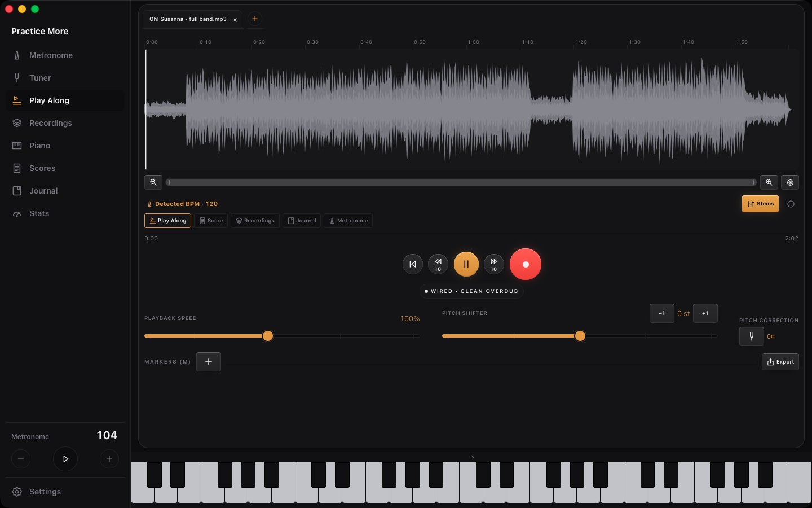Viewport: 812px width, 508px height.
Task: Switch to the Play Along sub-tab
Action: 167,221
